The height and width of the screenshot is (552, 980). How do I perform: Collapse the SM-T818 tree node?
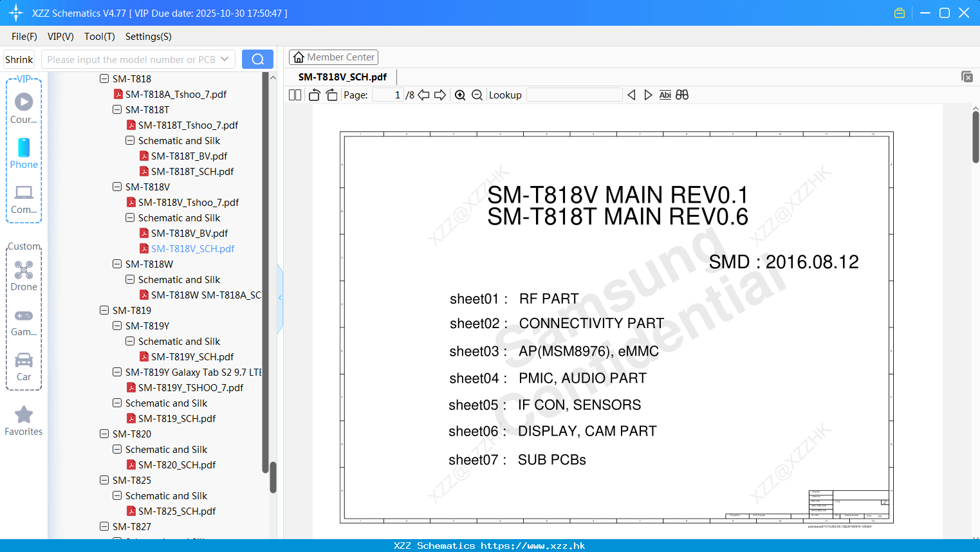104,78
